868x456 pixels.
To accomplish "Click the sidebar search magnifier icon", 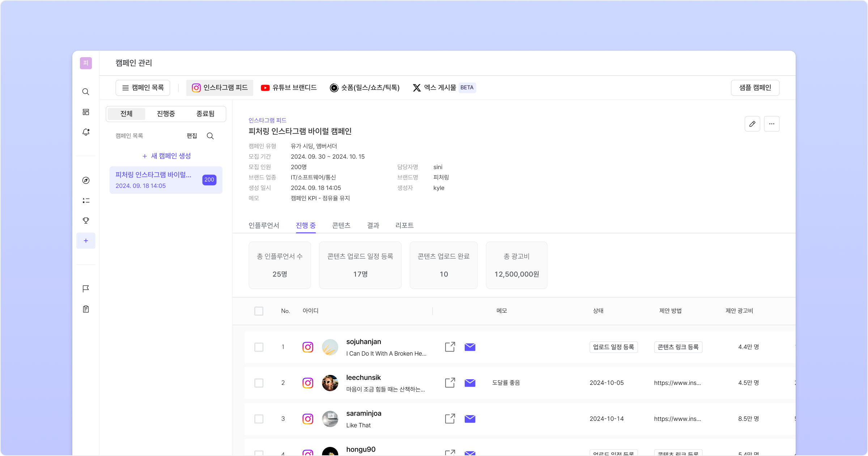I will coord(86,92).
